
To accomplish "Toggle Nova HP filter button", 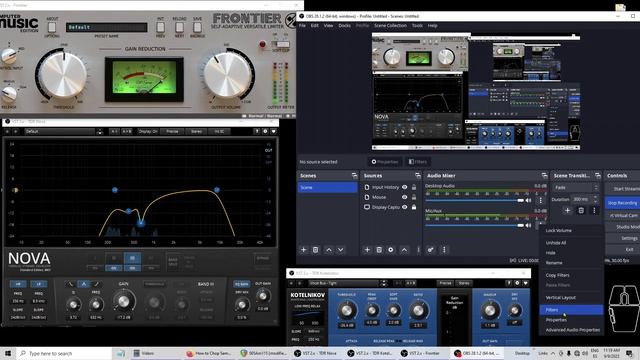I will [18, 284].
